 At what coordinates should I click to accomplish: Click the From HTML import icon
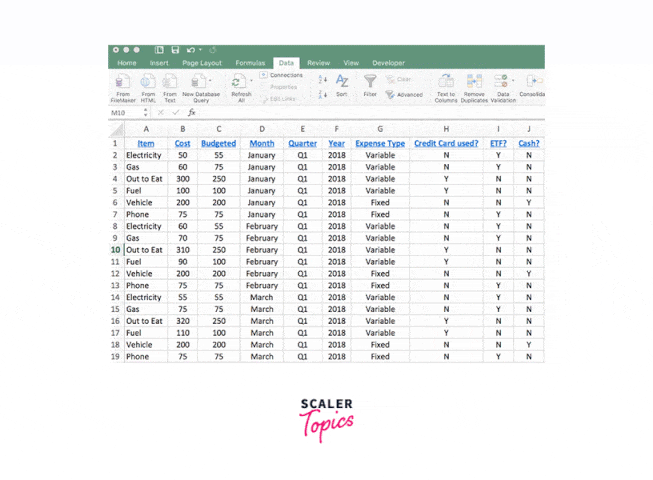point(148,82)
